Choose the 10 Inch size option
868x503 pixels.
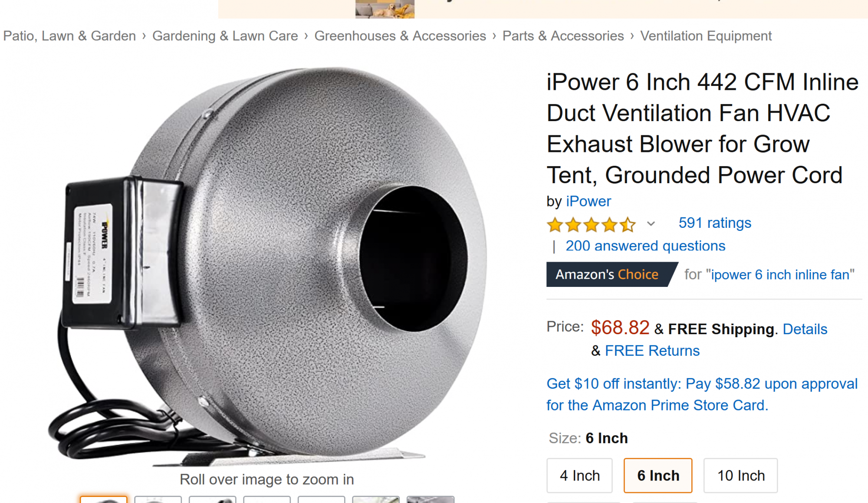coord(741,476)
